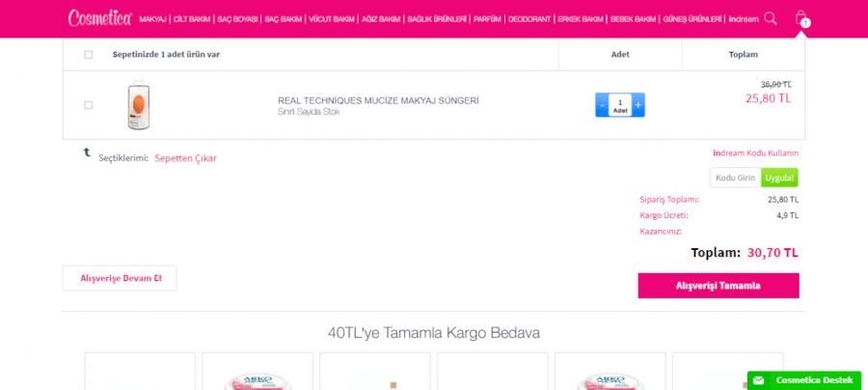Click the '40TL'ye Tamamla Kargo Bedava' heading
This screenshot has height=390, width=868.
coord(434,333)
